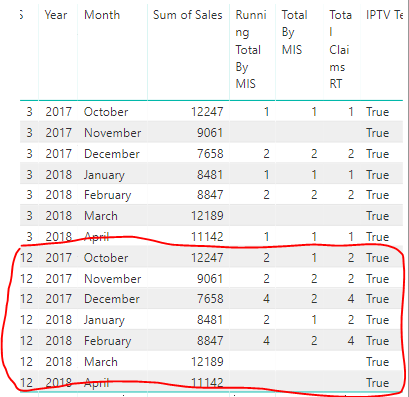Click January in the MIS 3 row
Viewport: 409px width, 397px height.
[x=104, y=175]
